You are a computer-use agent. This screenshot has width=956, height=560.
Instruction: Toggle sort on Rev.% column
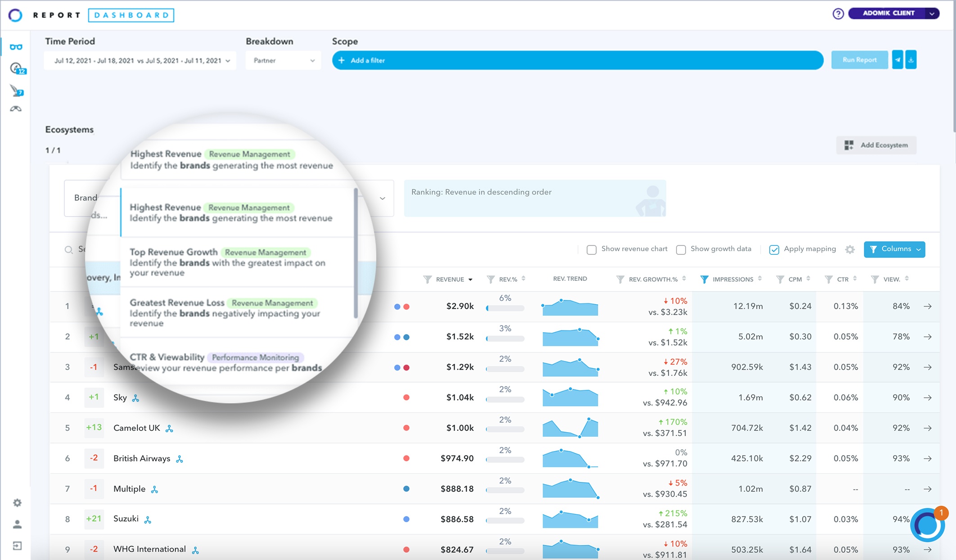(523, 279)
